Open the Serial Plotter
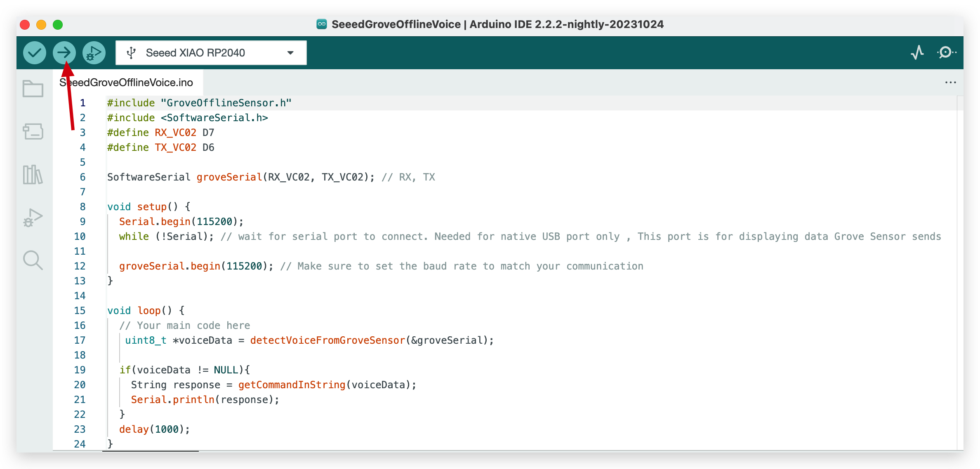 click(918, 53)
